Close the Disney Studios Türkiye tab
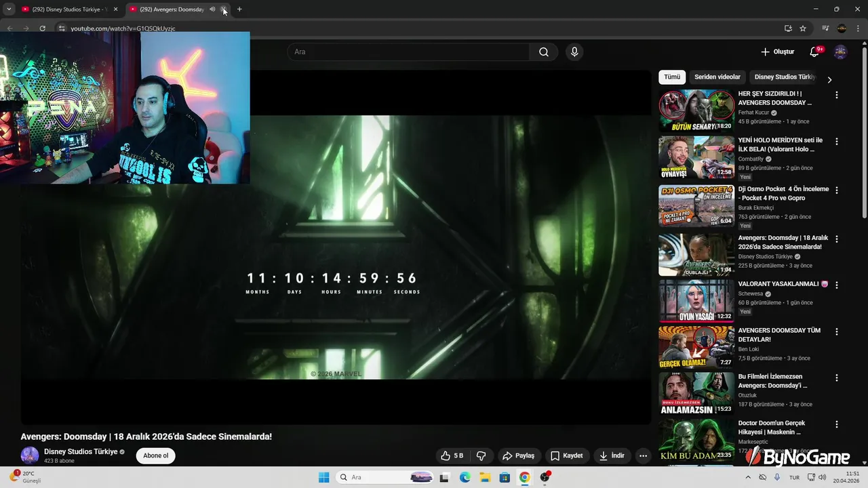The image size is (868, 488). [115, 9]
